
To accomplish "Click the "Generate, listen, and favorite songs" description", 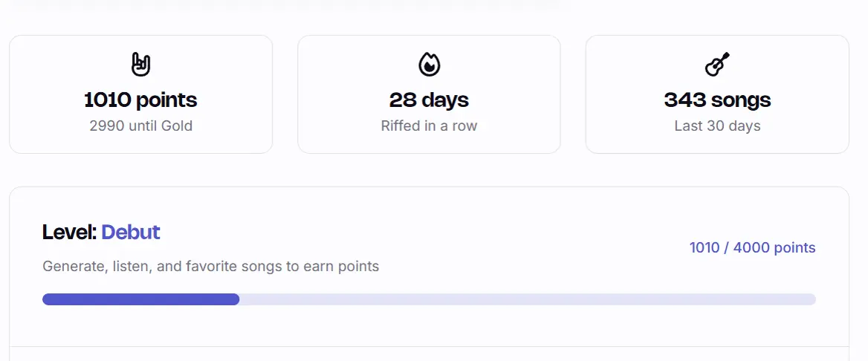I will [210, 266].
